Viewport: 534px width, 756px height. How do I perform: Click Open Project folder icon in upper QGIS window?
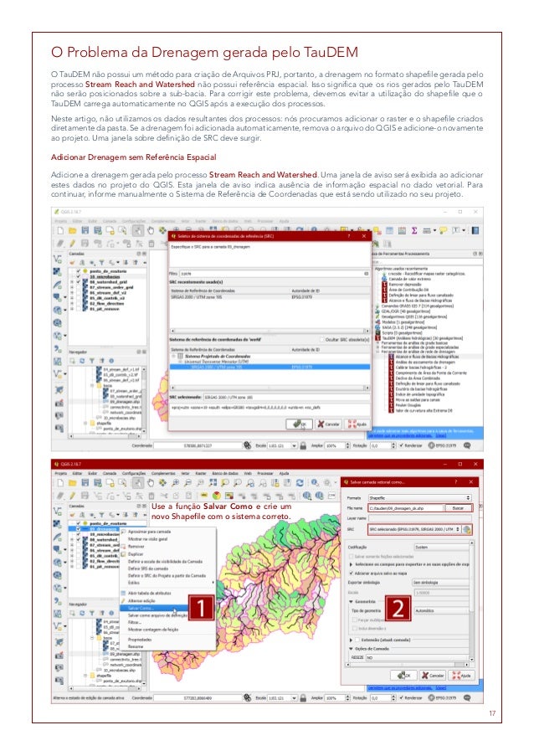72,231
